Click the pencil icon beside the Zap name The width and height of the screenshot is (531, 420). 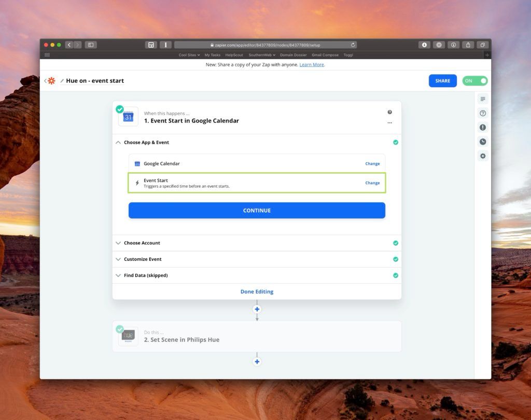[62, 81]
